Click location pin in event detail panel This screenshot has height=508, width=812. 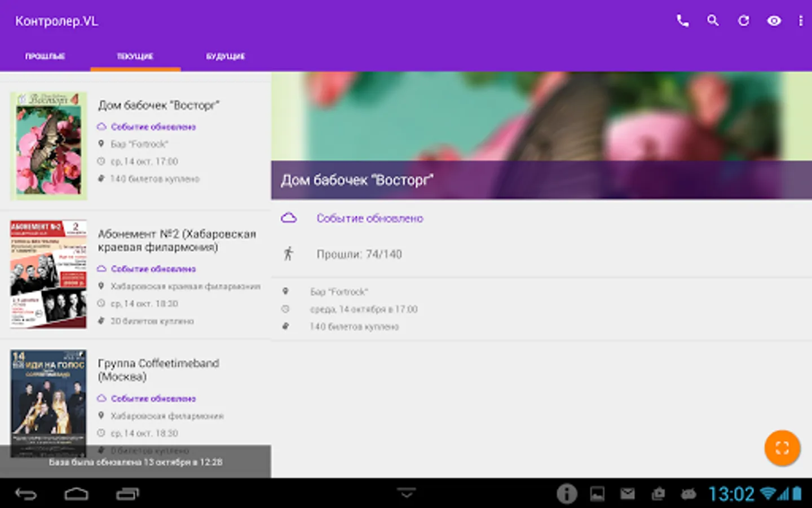285,292
